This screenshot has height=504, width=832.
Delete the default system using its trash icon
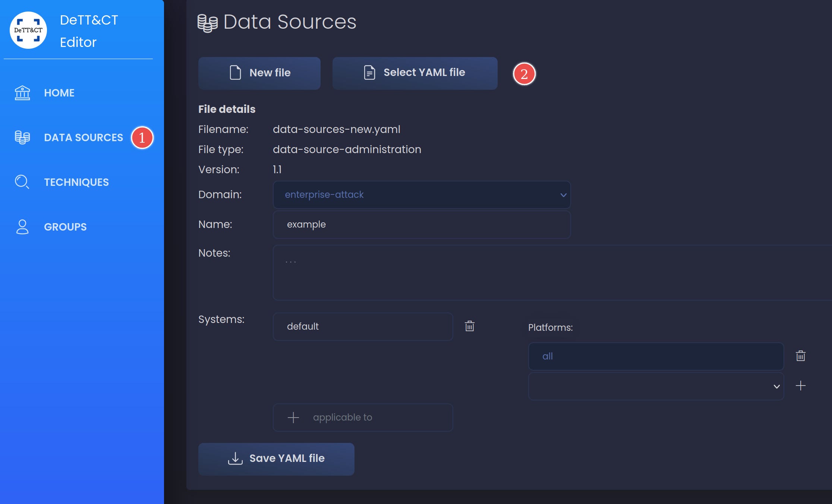(x=470, y=326)
